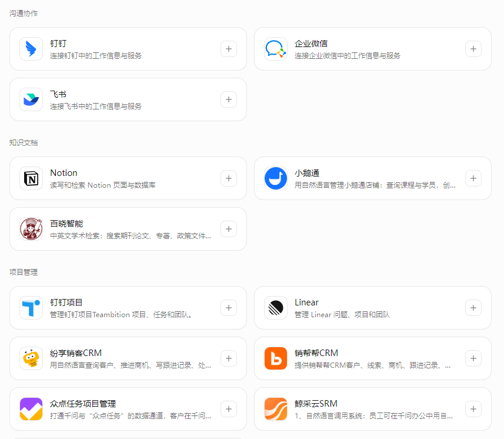Click the Linear striped circle logo
The height and width of the screenshot is (439, 504).
coord(276,308)
